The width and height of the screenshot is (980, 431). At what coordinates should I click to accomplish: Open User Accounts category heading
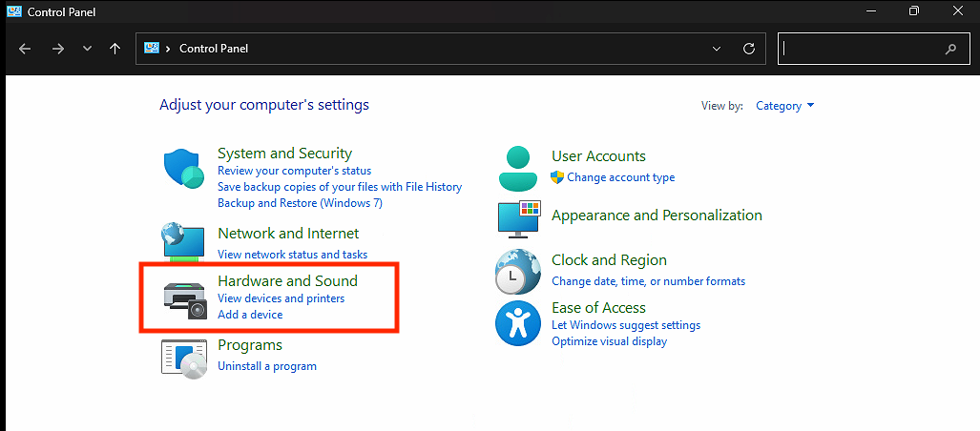point(598,156)
